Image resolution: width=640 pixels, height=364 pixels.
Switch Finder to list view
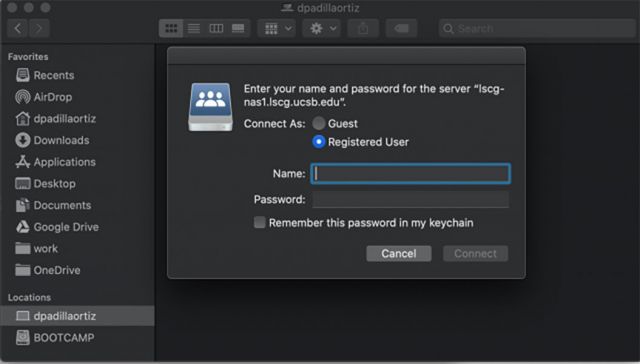coord(193,29)
